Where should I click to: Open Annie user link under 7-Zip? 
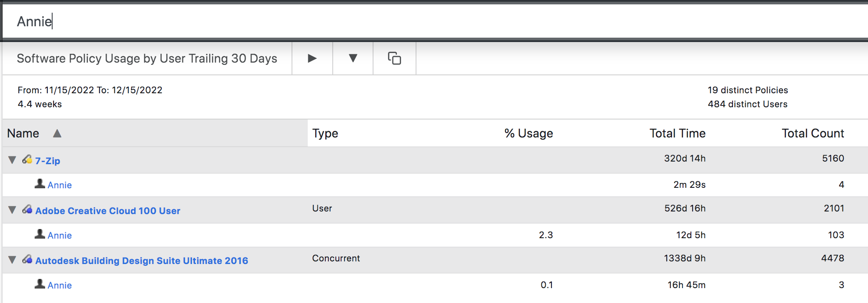click(x=60, y=185)
